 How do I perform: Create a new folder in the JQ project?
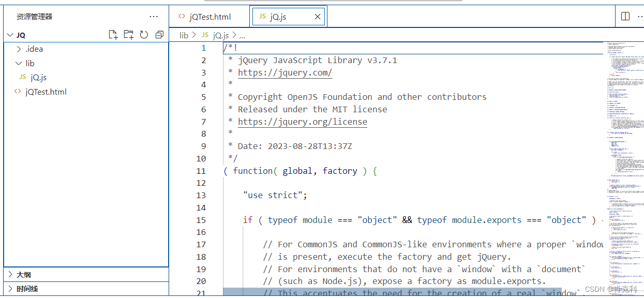128,35
